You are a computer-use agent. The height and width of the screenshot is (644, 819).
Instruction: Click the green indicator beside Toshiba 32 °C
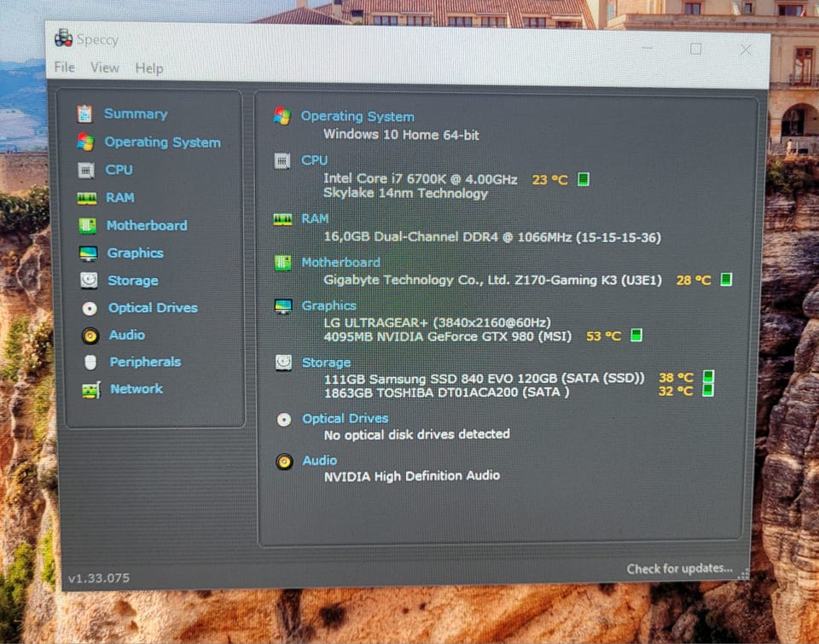point(708,390)
